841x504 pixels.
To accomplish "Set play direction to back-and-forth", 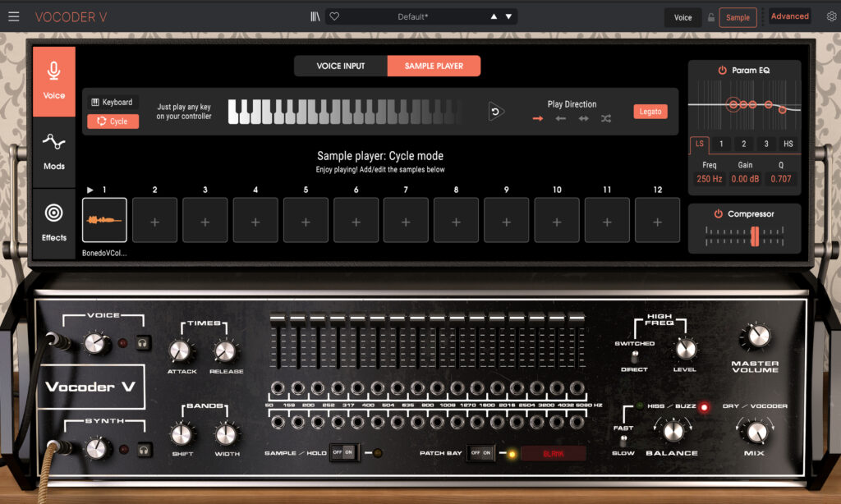I will tap(584, 118).
